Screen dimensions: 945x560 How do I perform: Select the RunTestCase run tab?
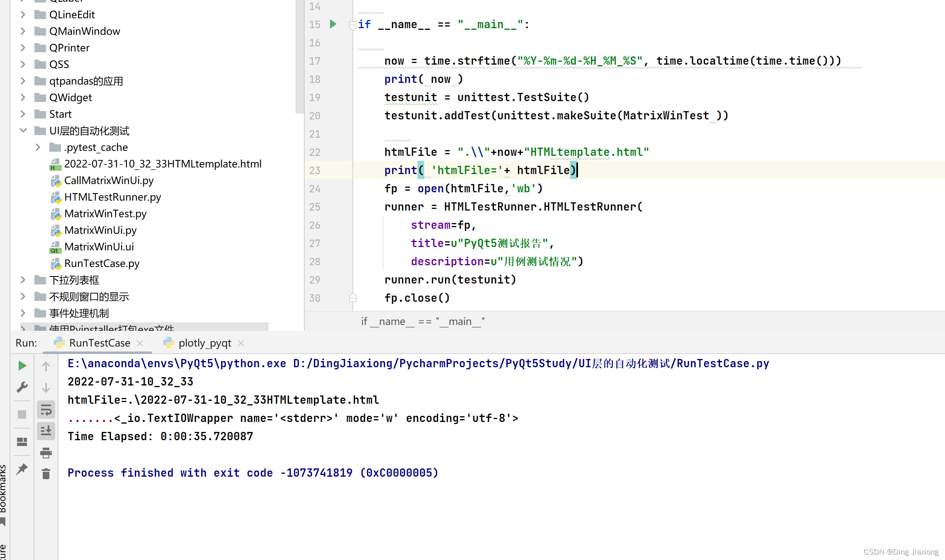click(100, 343)
